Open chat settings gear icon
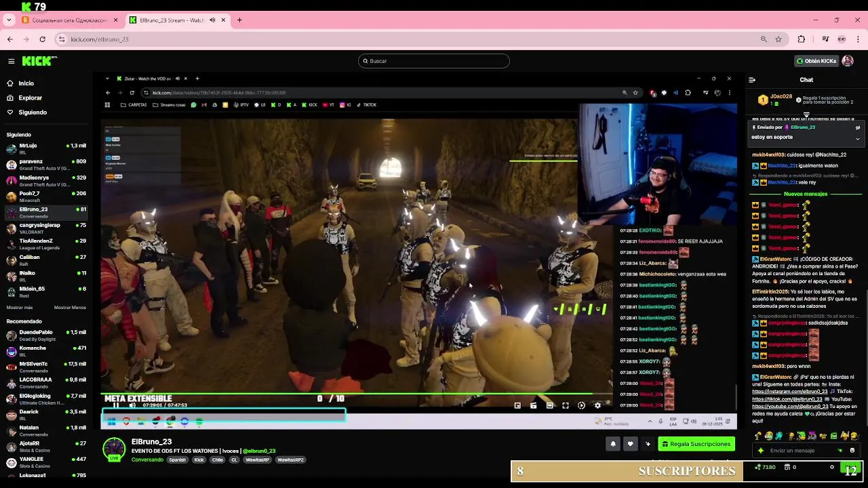 coord(832,467)
